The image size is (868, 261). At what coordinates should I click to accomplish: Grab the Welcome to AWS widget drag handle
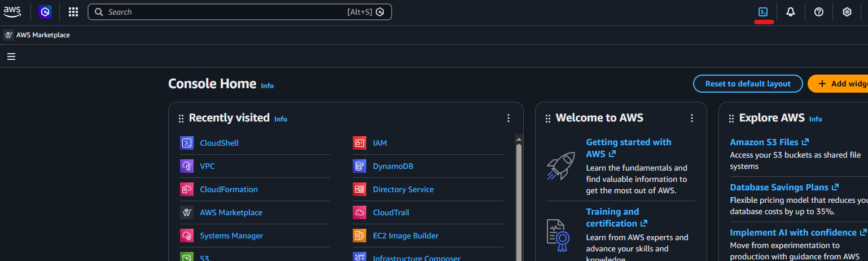548,119
